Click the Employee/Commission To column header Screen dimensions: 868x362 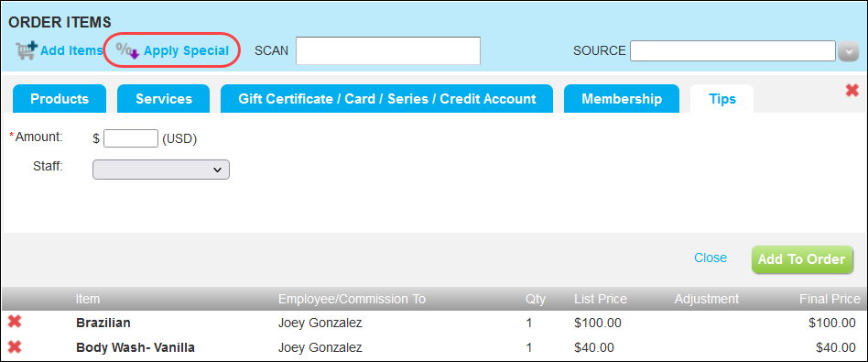pos(352,300)
